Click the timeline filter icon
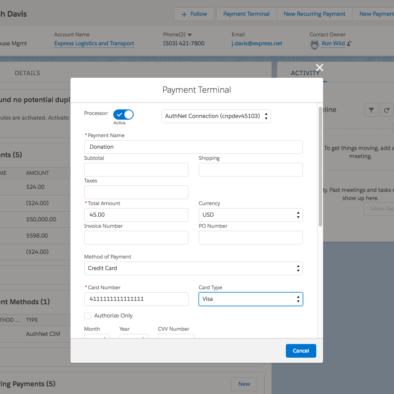Viewport: 394px width, 394px height. 371,110
